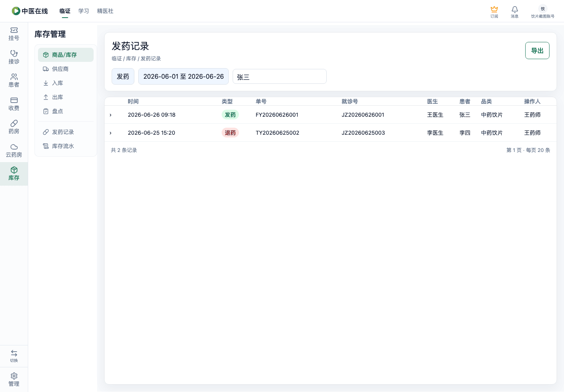Image resolution: width=564 pixels, height=392 pixels.
Task: Select 库存 box sidebar item
Action: pyautogui.click(x=14, y=174)
